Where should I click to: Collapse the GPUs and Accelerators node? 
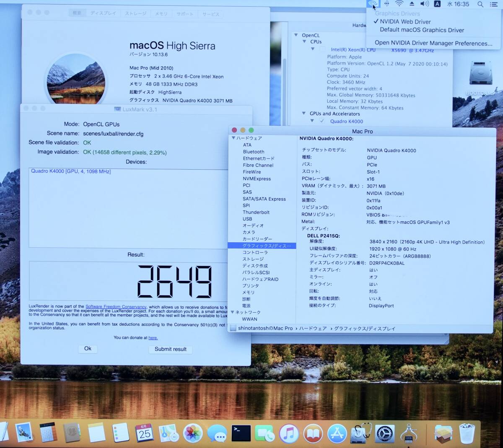tap(304, 114)
